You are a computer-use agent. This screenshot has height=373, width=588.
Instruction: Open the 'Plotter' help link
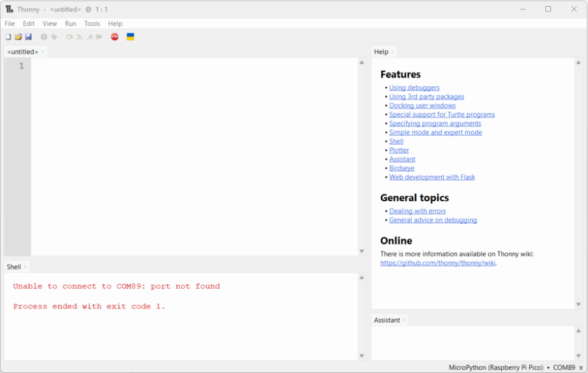[x=399, y=151]
